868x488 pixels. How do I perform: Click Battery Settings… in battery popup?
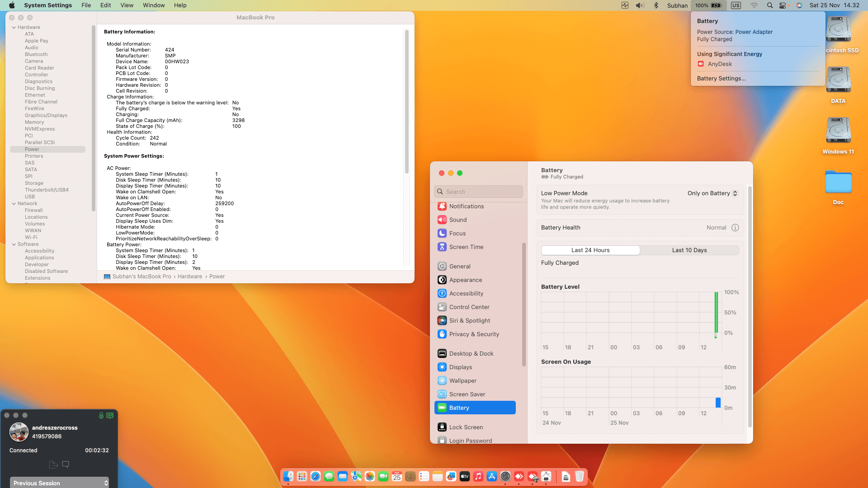pos(721,79)
